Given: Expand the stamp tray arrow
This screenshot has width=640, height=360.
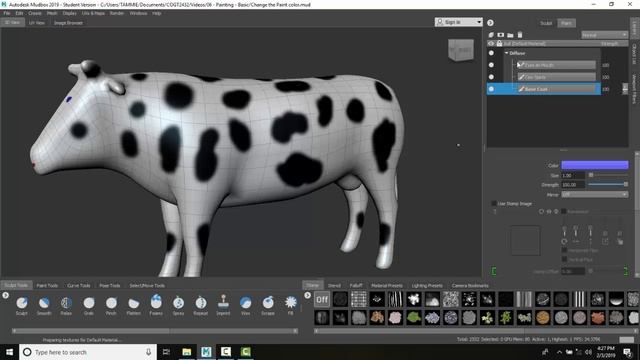Looking at the screenshot, I should pyautogui.click(x=307, y=295).
